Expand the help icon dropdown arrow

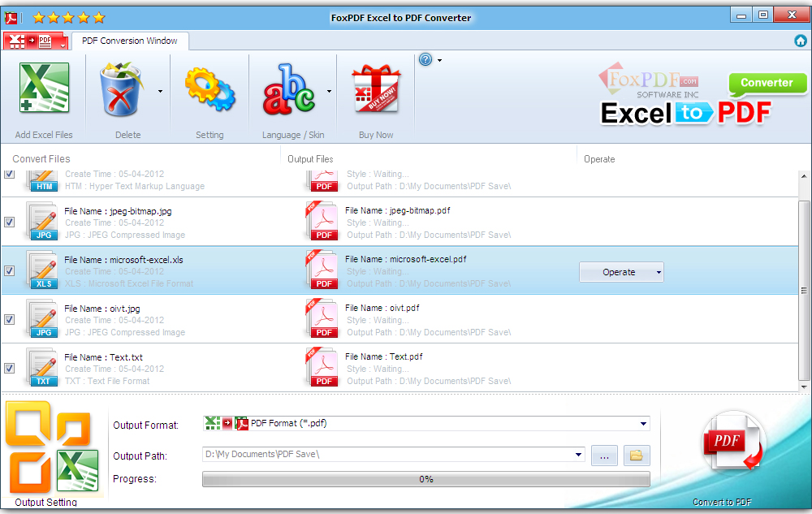439,61
